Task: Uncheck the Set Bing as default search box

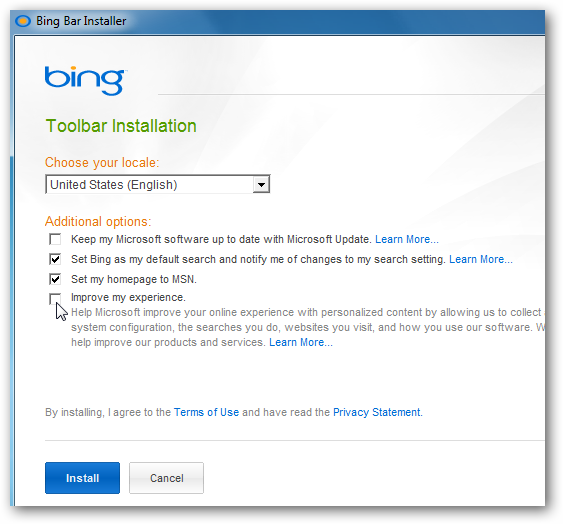Action: tap(55, 259)
